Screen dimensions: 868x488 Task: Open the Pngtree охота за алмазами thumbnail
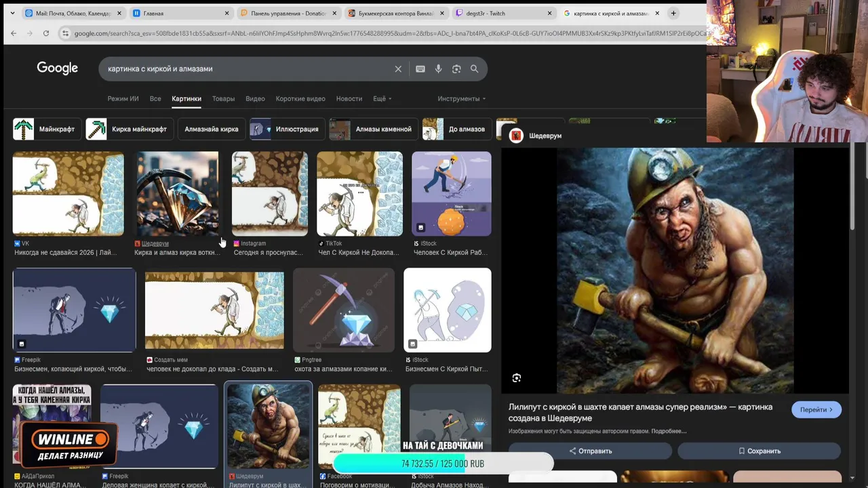click(x=343, y=310)
